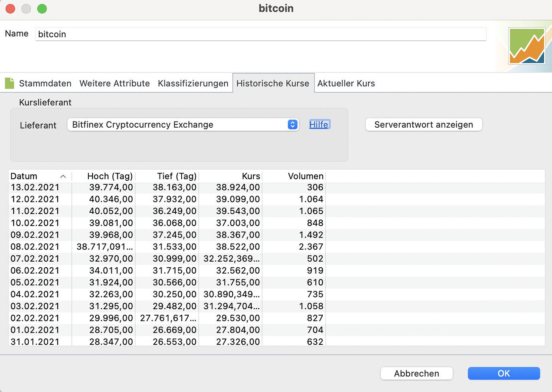Viewport: 552px width, 392px height.
Task: Click the Kurs value 29.530,00
Action: click(x=238, y=318)
